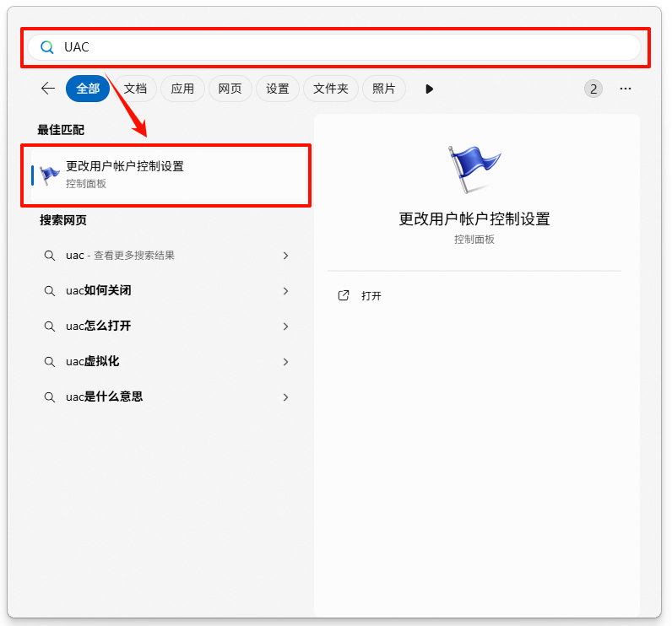The height and width of the screenshot is (626, 672).
Task: Click the round badge showing 2
Action: (593, 89)
